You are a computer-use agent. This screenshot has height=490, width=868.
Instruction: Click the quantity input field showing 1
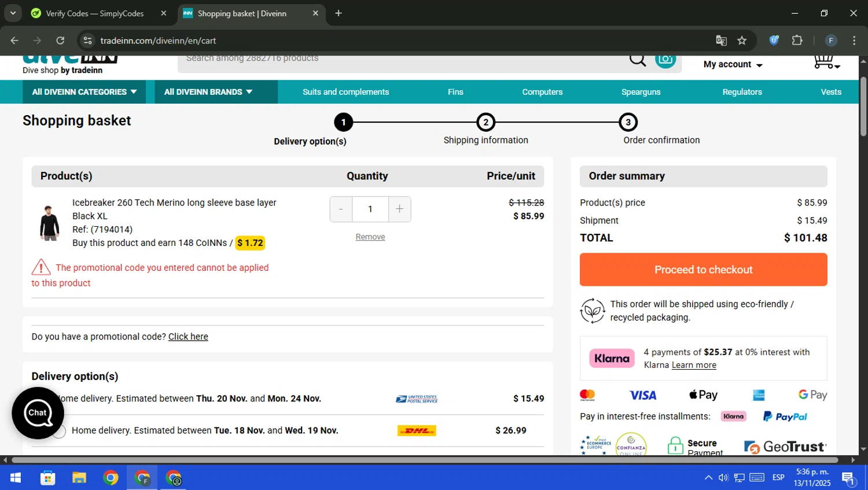click(x=370, y=209)
